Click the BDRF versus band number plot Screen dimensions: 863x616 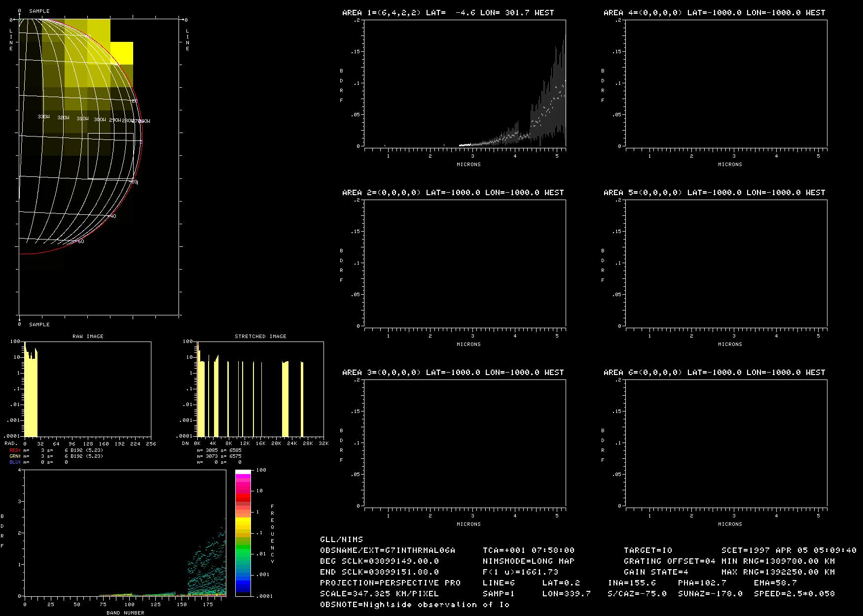click(125, 533)
